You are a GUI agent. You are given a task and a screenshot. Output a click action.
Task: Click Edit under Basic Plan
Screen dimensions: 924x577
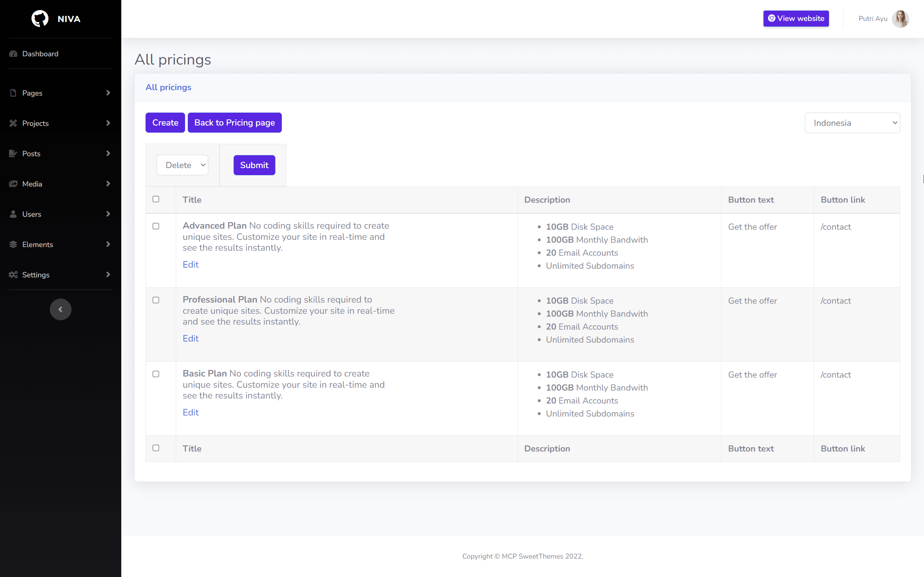point(191,412)
